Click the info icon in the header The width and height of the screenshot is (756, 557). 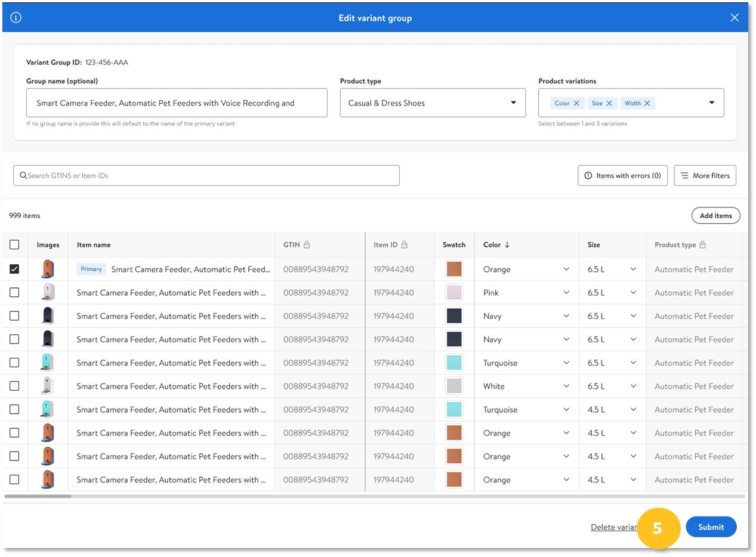tap(16, 18)
